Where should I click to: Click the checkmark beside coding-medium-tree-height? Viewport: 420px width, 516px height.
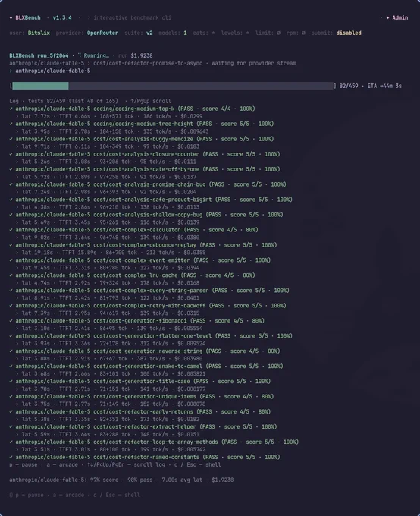pos(11,124)
